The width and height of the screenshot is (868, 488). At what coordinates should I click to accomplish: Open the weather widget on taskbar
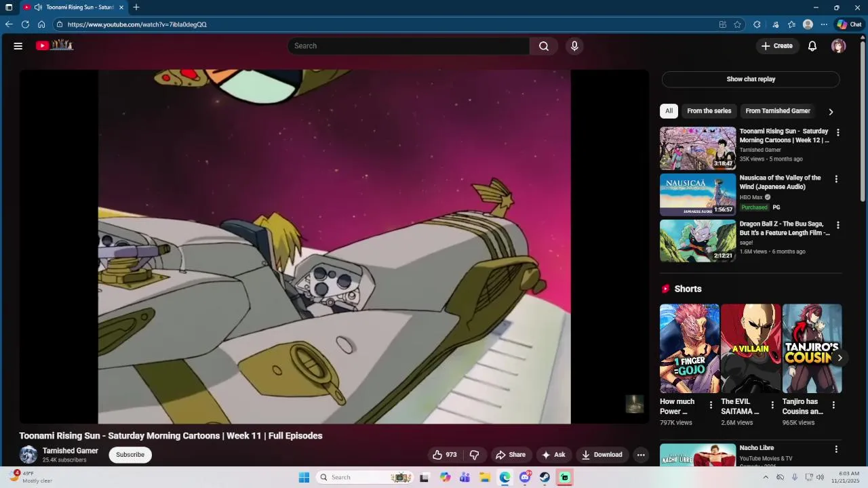click(x=31, y=477)
